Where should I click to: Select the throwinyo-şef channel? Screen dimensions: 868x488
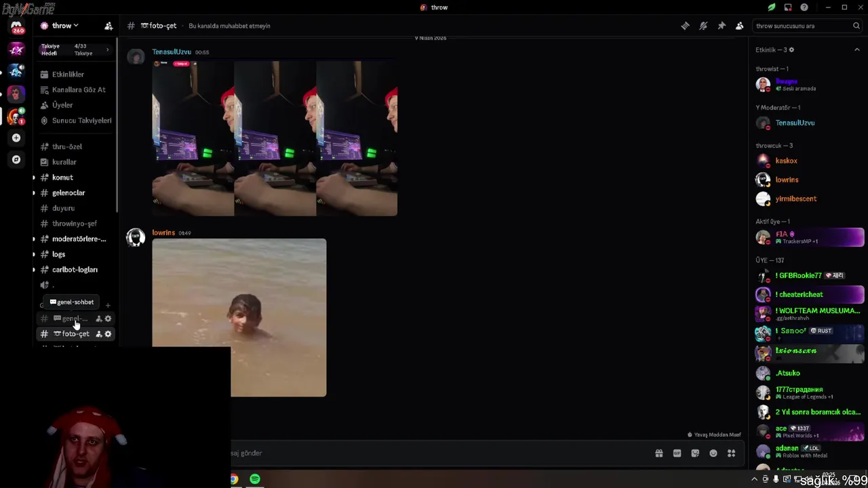tap(75, 224)
